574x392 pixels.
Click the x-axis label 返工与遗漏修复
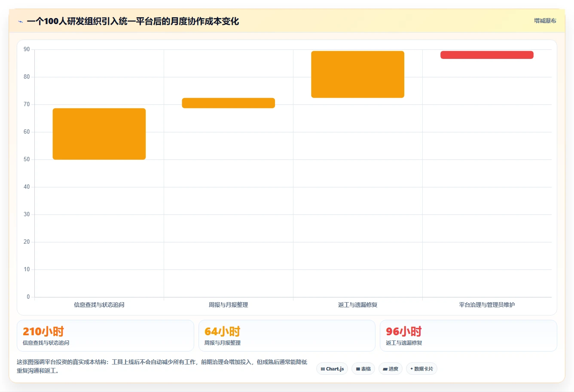(358, 305)
